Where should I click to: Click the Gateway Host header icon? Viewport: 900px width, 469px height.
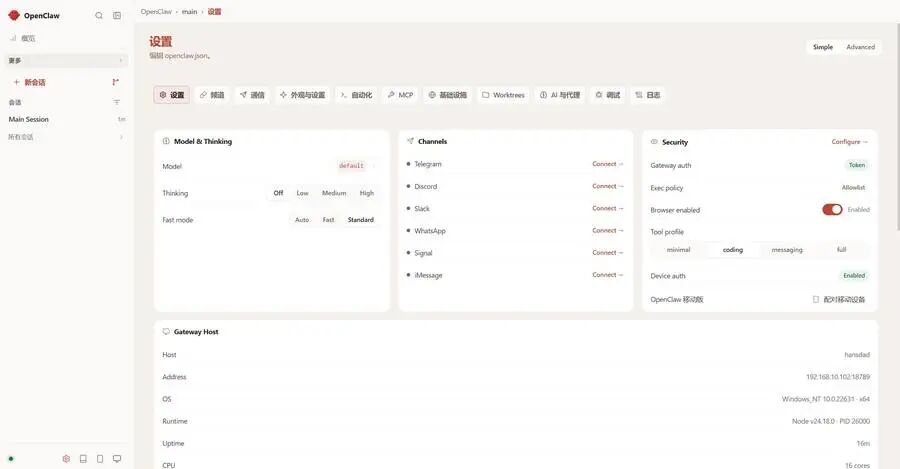point(166,332)
